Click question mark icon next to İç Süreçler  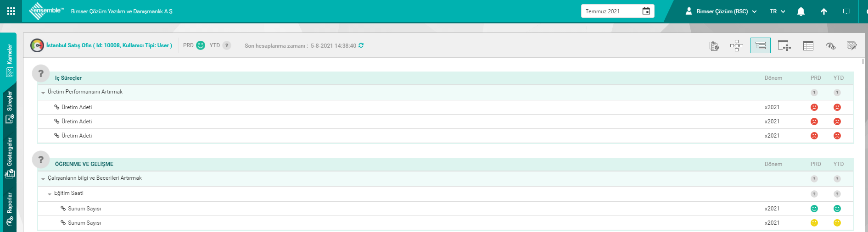(x=41, y=73)
